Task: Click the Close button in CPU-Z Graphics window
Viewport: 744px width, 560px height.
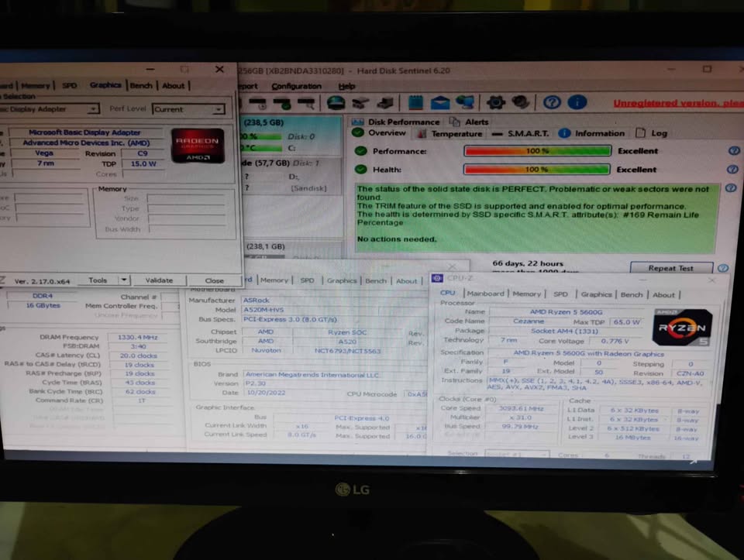Action: pos(214,280)
